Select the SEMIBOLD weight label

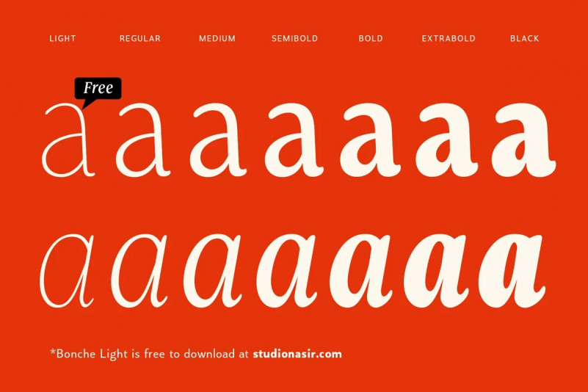pyautogui.click(x=295, y=38)
